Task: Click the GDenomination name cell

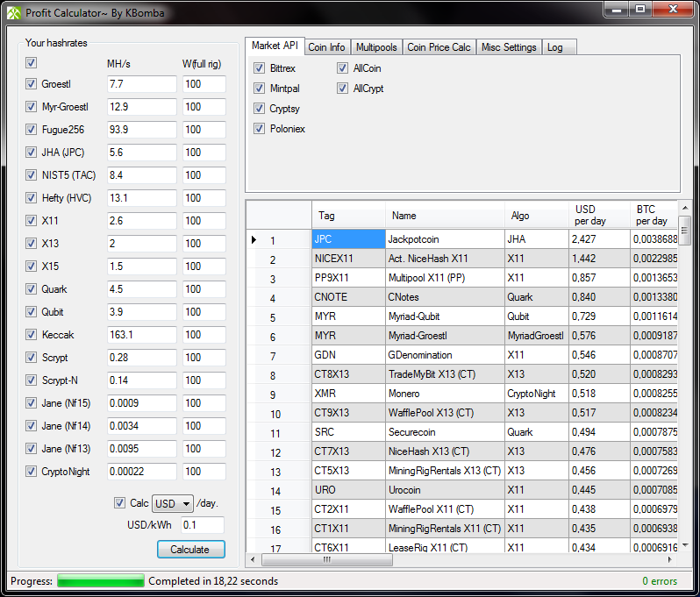Action: 445,355
